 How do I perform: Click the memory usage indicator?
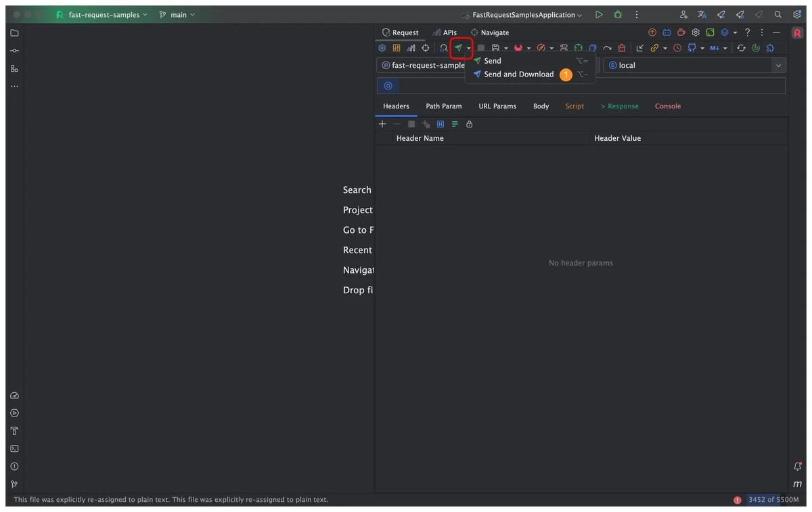pos(773,500)
